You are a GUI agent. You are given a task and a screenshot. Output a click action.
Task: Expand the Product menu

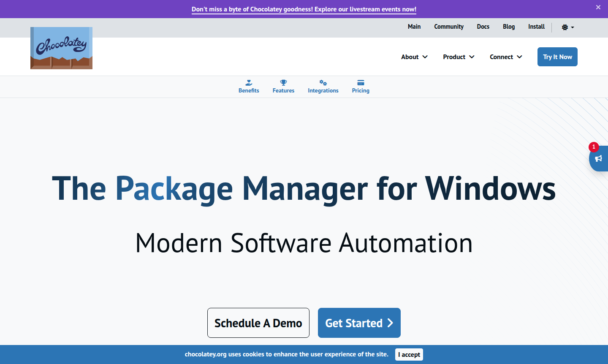(x=459, y=57)
